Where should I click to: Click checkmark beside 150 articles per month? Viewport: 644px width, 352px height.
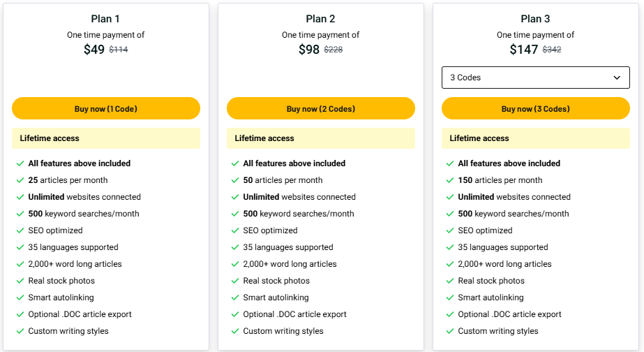tap(450, 180)
